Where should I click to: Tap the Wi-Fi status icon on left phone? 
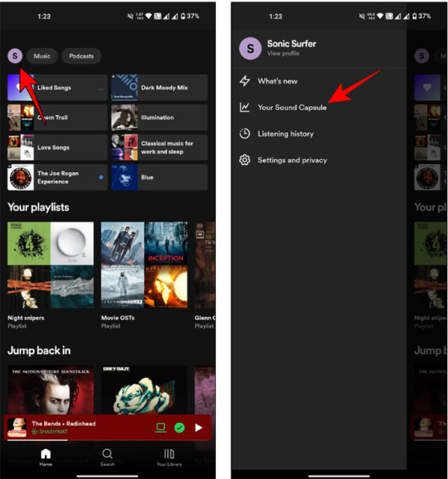click(149, 16)
